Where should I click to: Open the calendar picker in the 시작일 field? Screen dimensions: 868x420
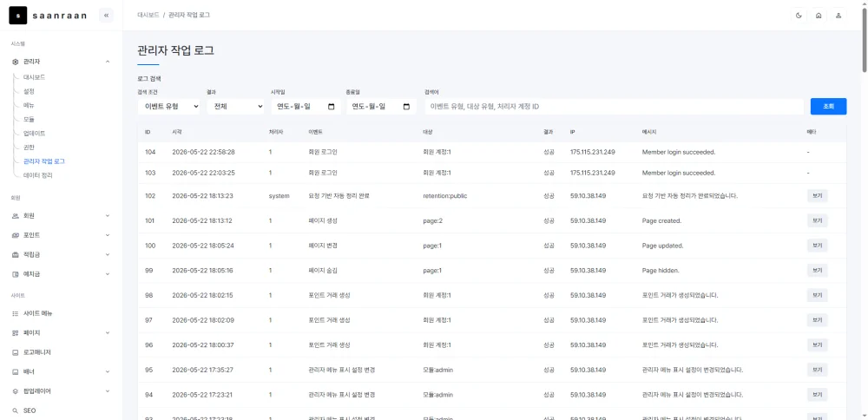331,107
